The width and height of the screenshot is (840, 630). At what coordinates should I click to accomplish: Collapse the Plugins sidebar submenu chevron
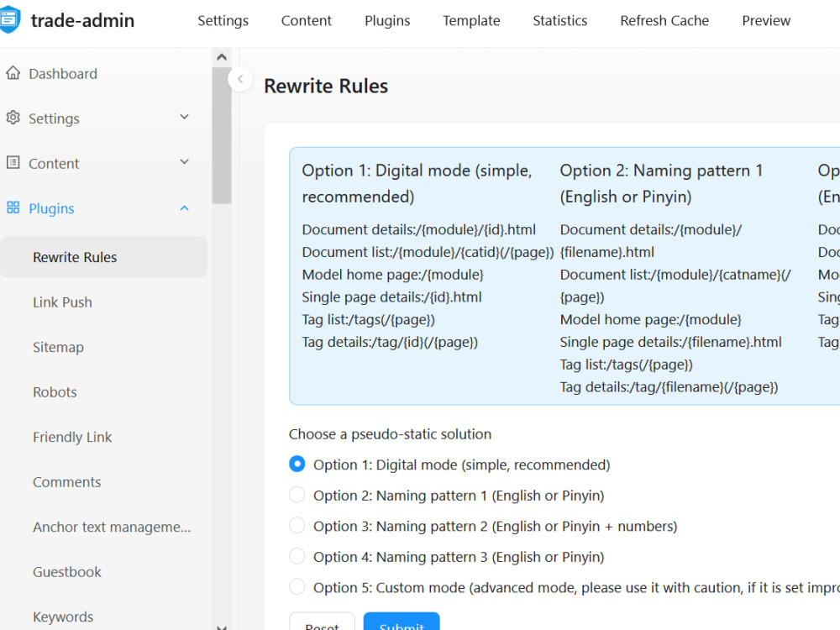tap(184, 207)
